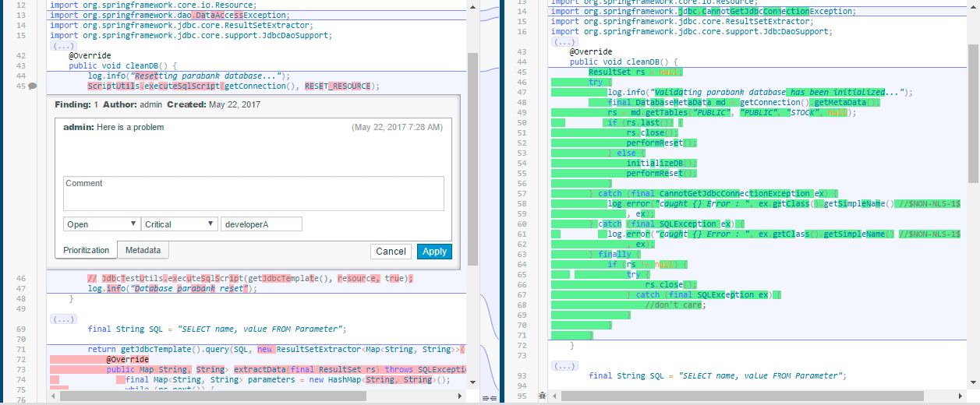Click the Cancel button in the finding panel
980x405 pixels.
(x=391, y=252)
